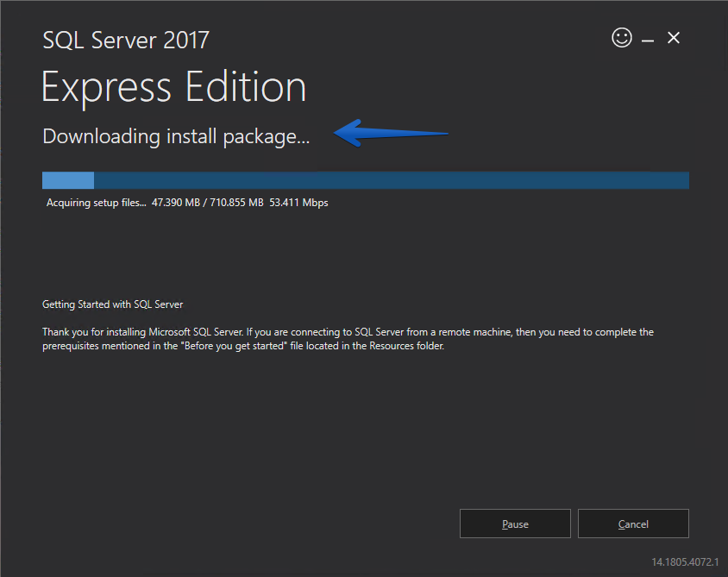This screenshot has height=577, width=728.
Task: Click the blue arrow annotation
Action: coord(391,133)
